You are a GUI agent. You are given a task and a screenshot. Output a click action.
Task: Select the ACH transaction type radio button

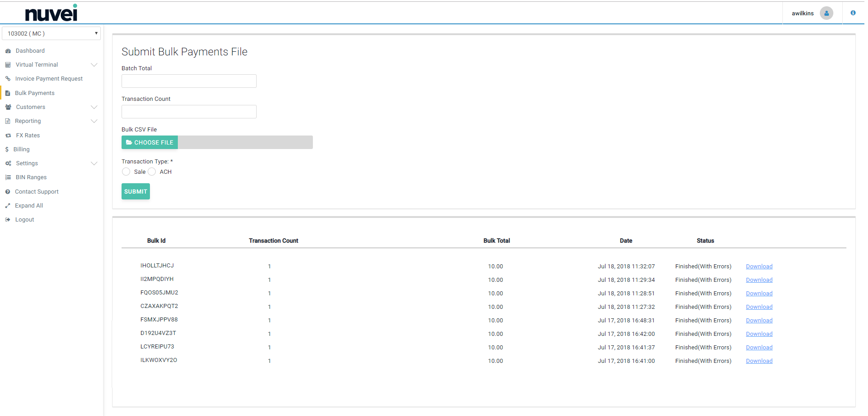click(151, 172)
